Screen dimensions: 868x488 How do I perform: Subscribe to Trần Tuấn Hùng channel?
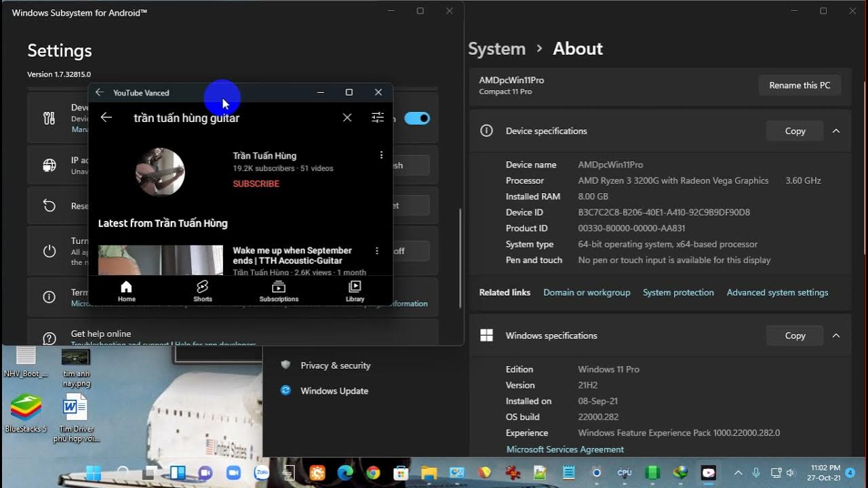pos(256,184)
